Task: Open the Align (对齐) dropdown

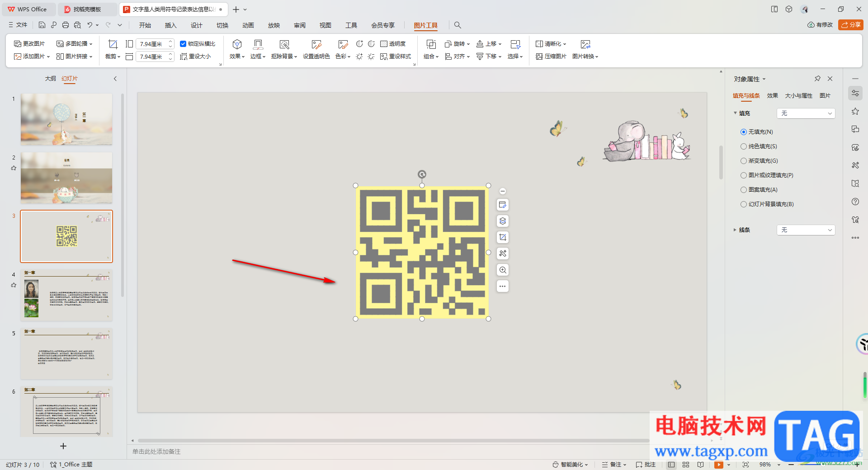Action: tap(457, 56)
